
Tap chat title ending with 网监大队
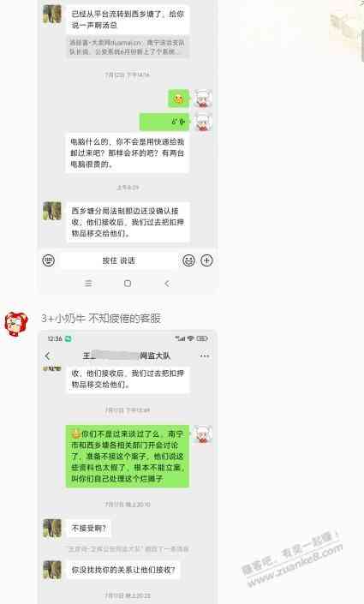tap(127, 356)
